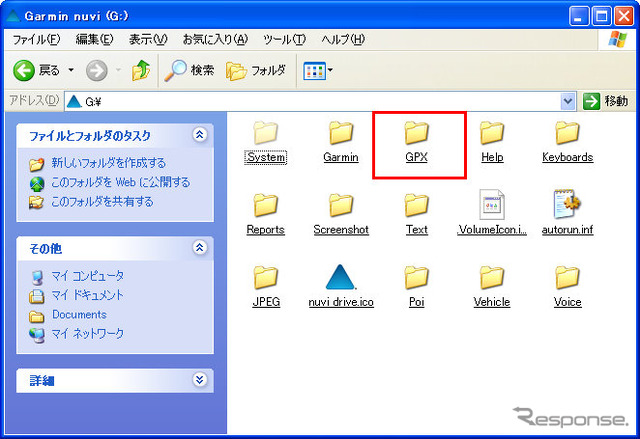
Task: Open マイ ドキュメント link
Action: (x=87, y=295)
